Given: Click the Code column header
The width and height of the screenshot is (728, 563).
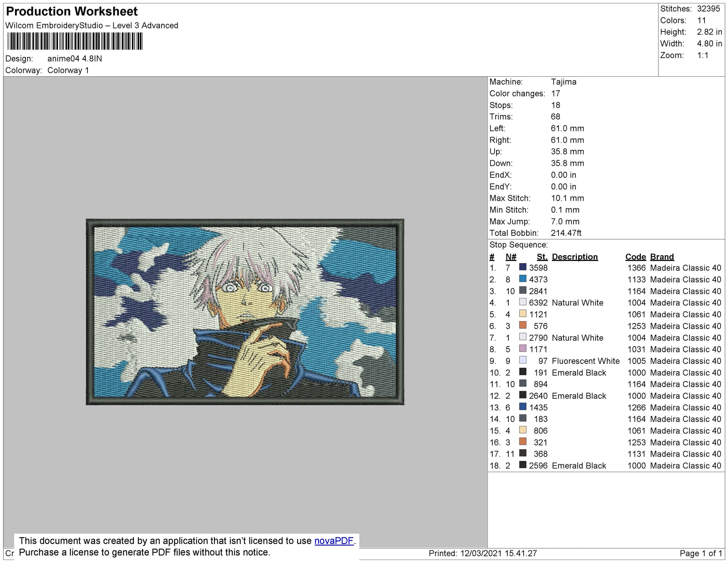Looking at the screenshot, I should coord(635,257).
